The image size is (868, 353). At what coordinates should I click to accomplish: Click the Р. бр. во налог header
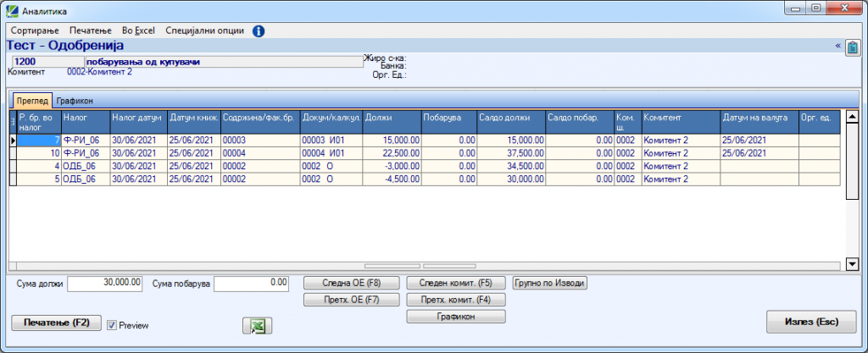39,122
